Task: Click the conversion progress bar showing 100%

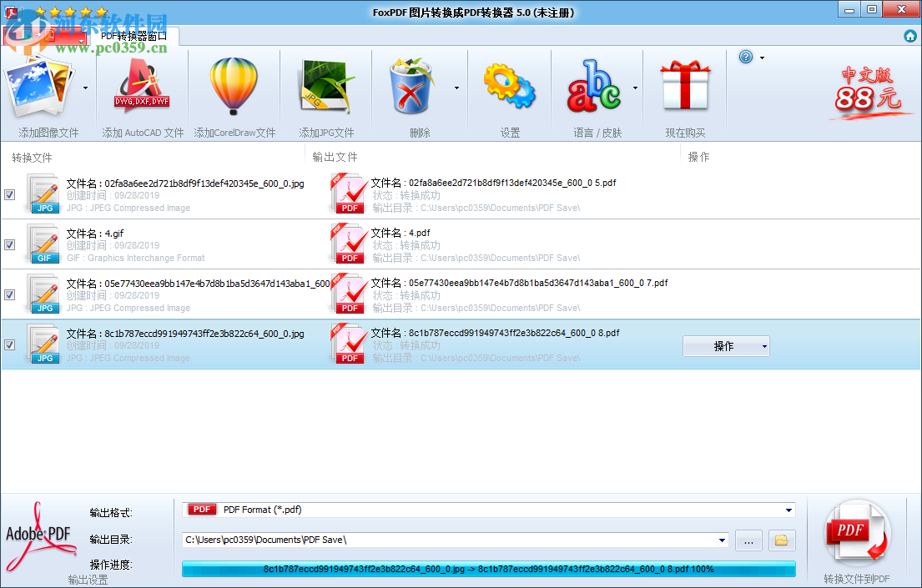Action: [x=488, y=569]
